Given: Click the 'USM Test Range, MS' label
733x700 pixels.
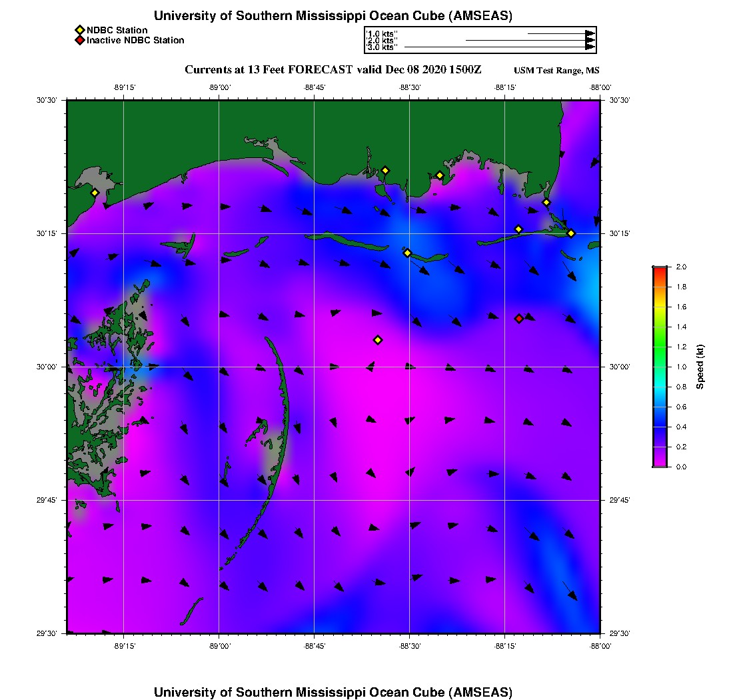Looking at the screenshot, I should tap(556, 71).
